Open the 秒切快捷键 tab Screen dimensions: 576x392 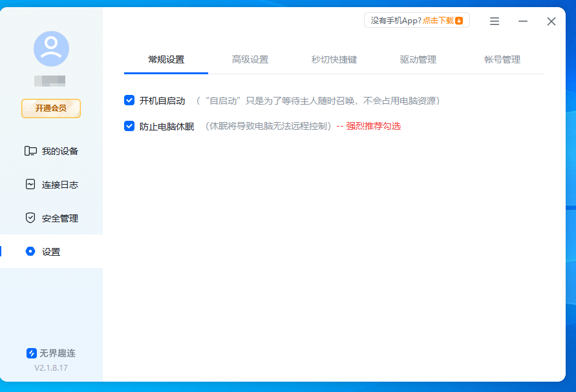point(334,58)
